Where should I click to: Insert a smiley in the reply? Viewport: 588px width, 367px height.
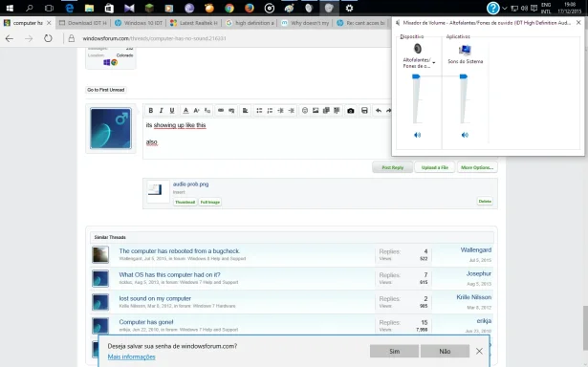click(305, 111)
